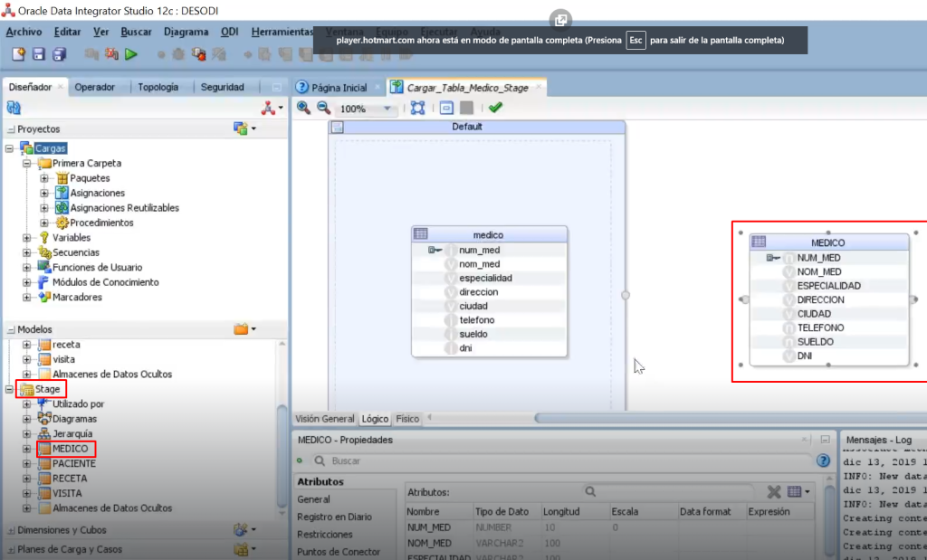Select the MEDICO target datastore table icon
This screenshot has height=560, width=927.
tap(759, 242)
